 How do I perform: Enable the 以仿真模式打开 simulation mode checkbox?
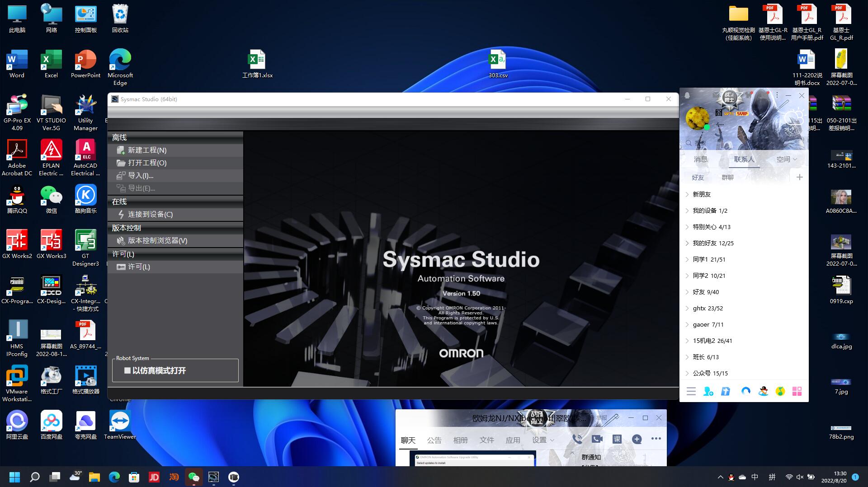click(127, 370)
